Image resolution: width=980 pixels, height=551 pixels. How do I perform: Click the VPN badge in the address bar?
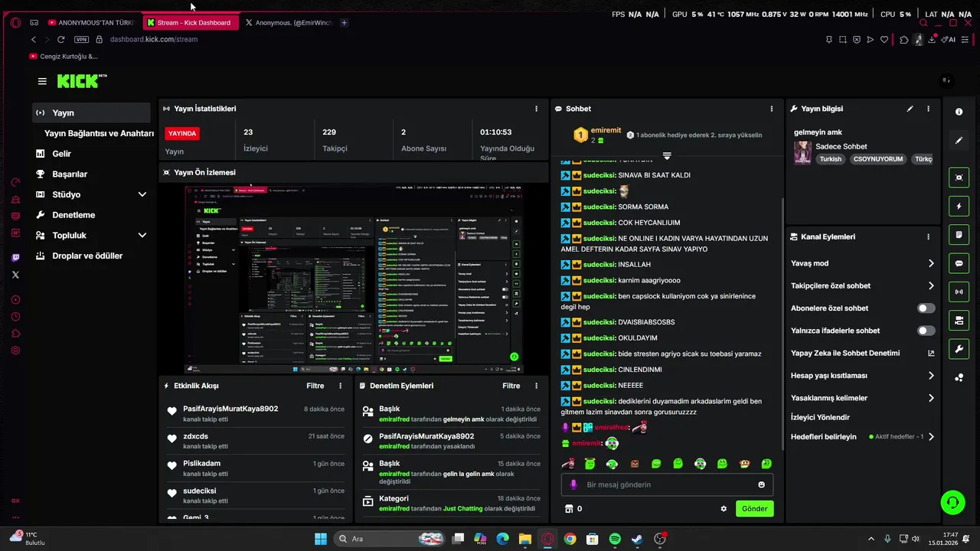81,40
